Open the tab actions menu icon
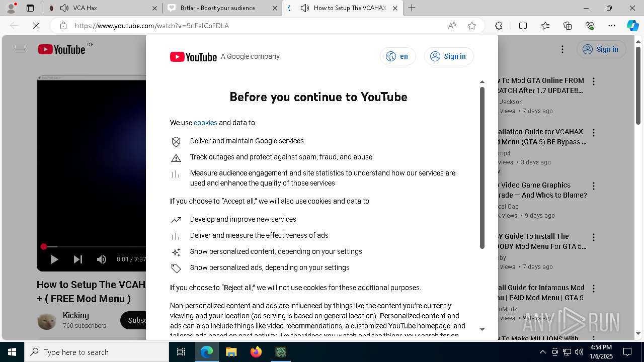 (x=30, y=8)
